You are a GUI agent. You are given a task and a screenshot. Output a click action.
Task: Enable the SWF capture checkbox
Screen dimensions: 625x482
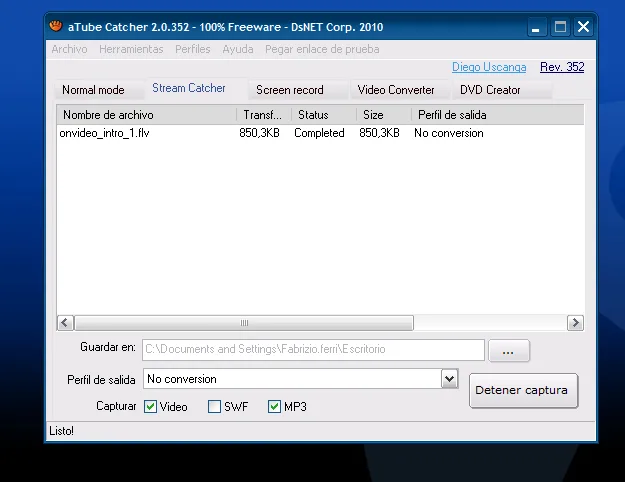214,407
